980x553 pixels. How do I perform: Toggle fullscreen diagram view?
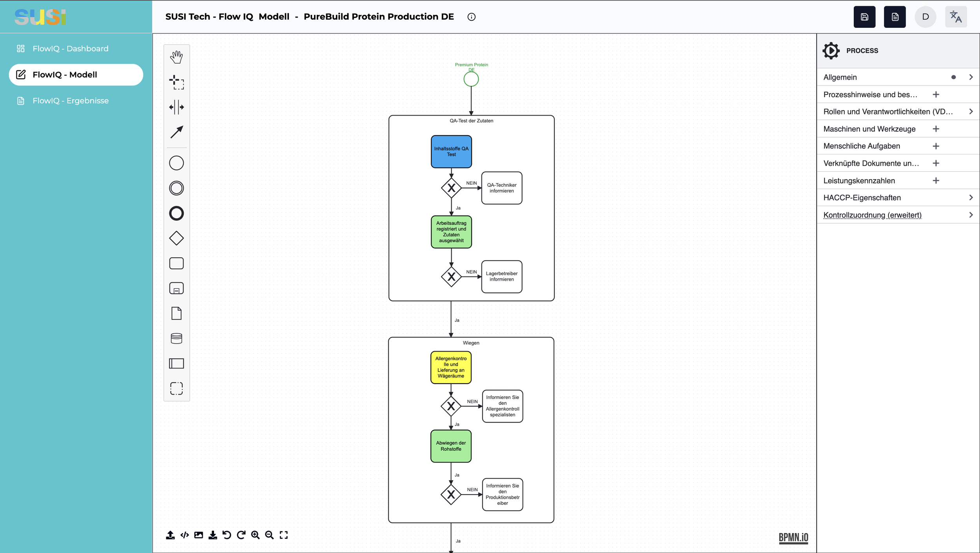tap(284, 535)
